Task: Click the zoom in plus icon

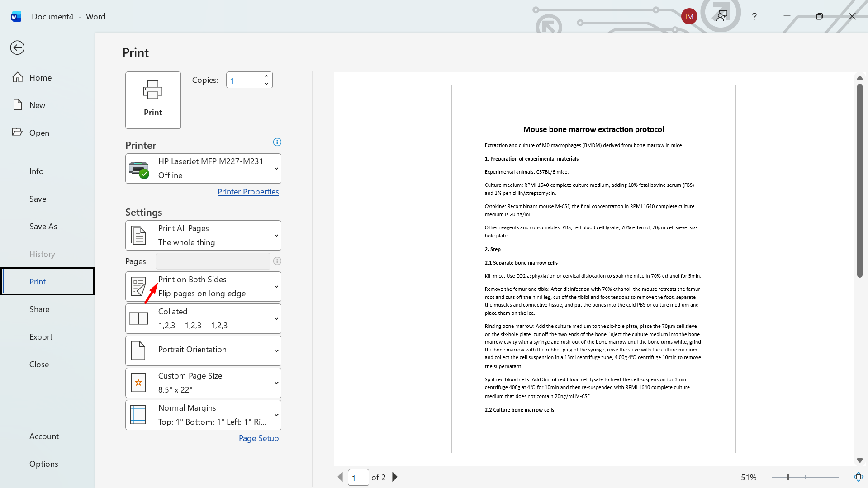Action: [845, 477]
